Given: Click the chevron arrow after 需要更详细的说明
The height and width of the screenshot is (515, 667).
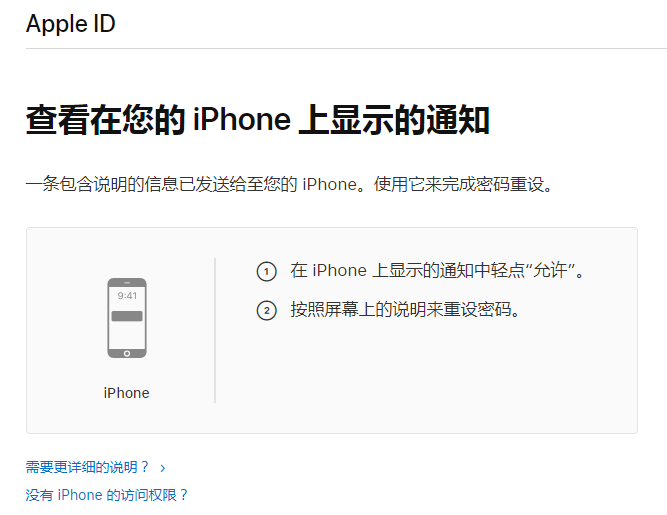Looking at the screenshot, I should (162, 468).
